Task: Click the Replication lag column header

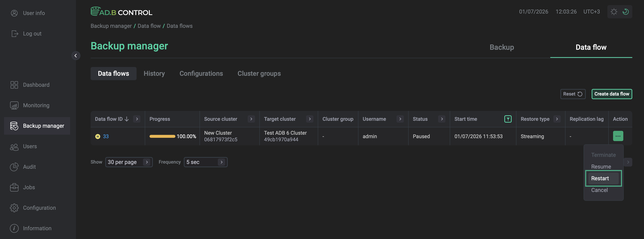Action: click(x=587, y=119)
